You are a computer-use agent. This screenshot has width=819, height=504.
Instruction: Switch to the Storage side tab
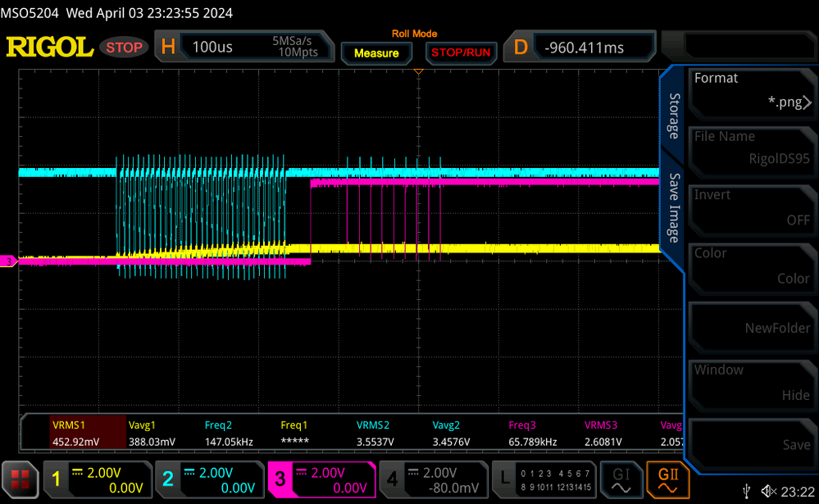coord(675,115)
